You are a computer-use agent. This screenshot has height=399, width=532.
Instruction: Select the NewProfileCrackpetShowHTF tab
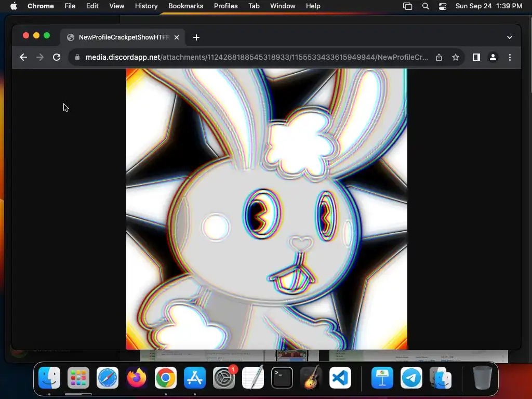[x=123, y=37]
